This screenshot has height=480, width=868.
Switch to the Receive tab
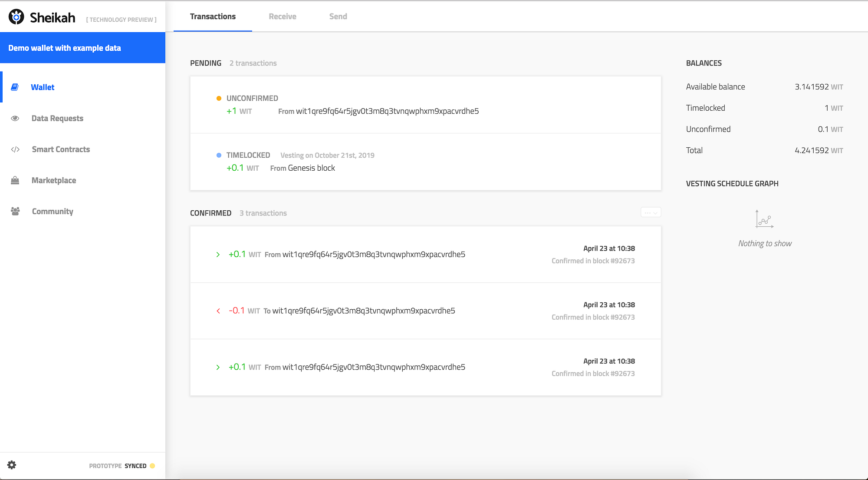pos(282,17)
